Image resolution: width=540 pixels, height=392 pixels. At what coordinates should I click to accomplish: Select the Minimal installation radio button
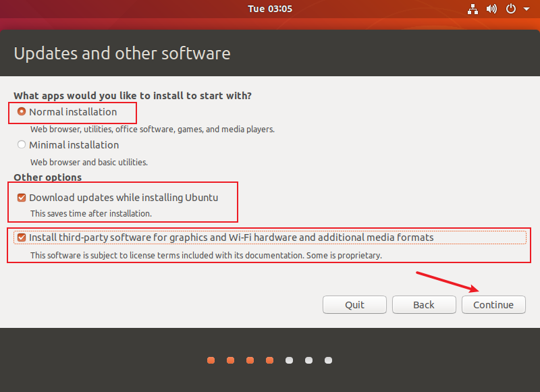[22, 144]
